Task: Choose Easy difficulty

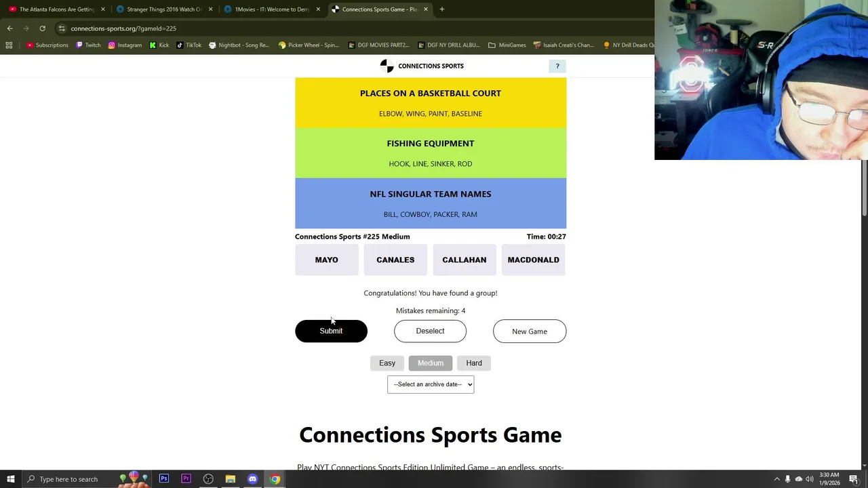Action: coord(387,363)
